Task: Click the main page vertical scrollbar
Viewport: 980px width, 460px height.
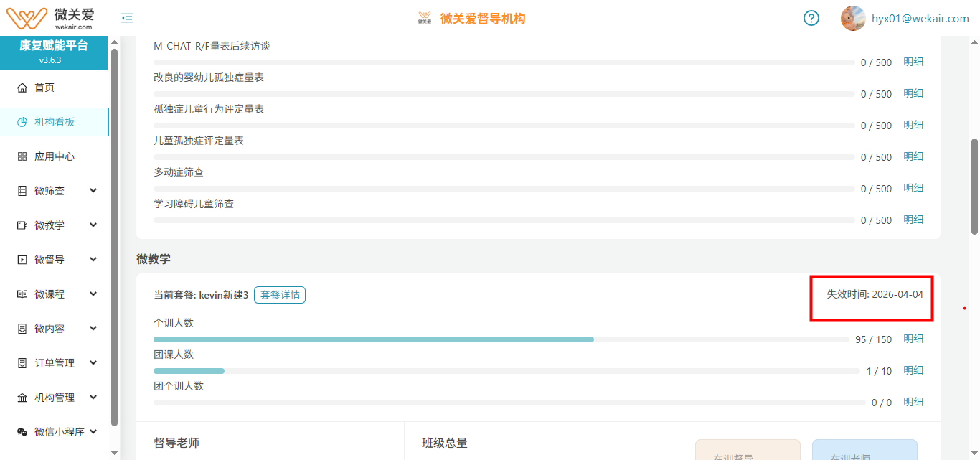Action: point(974,187)
